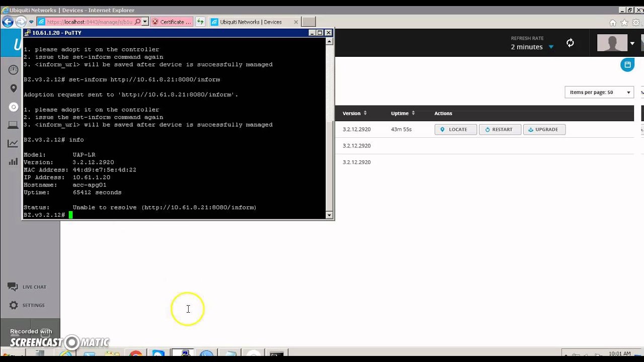Viewport: 644px width, 362px height.
Task: Click the Certificate error indicator
Action: pos(172,22)
